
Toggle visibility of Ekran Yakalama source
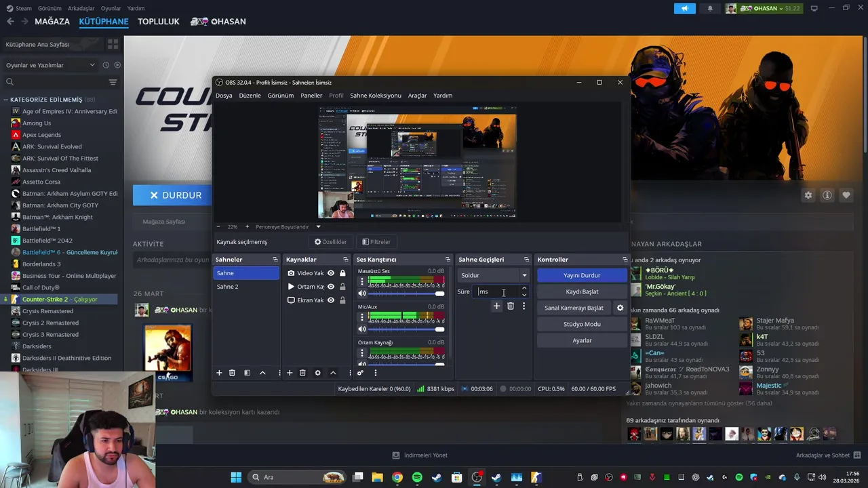click(331, 300)
